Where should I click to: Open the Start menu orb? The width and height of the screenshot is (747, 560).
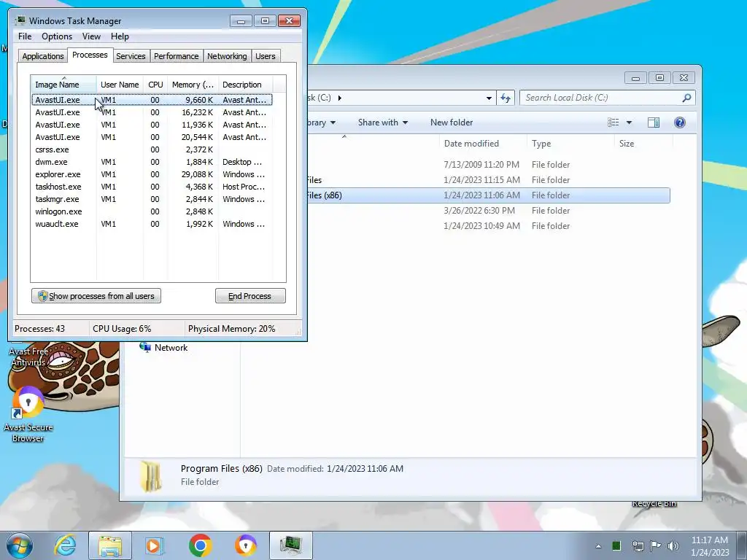tap(20, 545)
